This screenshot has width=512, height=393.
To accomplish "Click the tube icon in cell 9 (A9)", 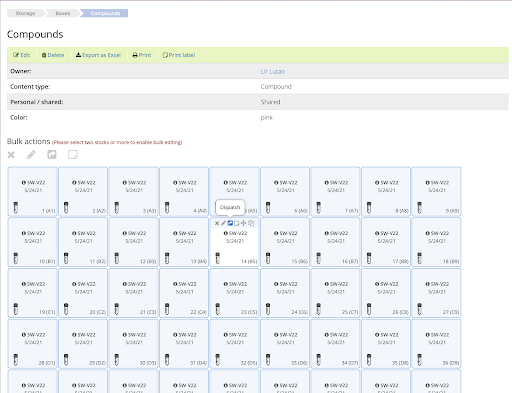I will (419, 207).
